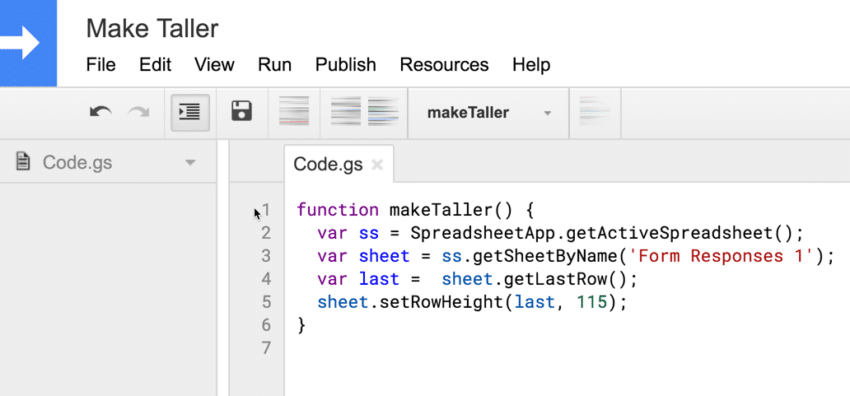Open the View menu

pyautogui.click(x=214, y=65)
